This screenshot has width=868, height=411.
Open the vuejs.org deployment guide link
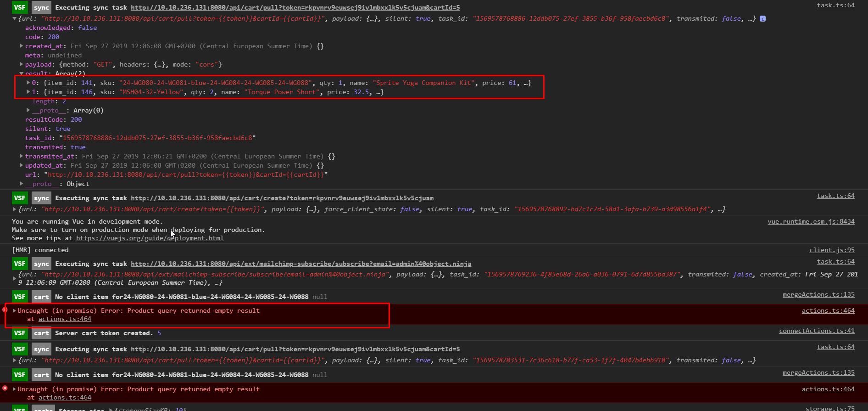click(150, 238)
